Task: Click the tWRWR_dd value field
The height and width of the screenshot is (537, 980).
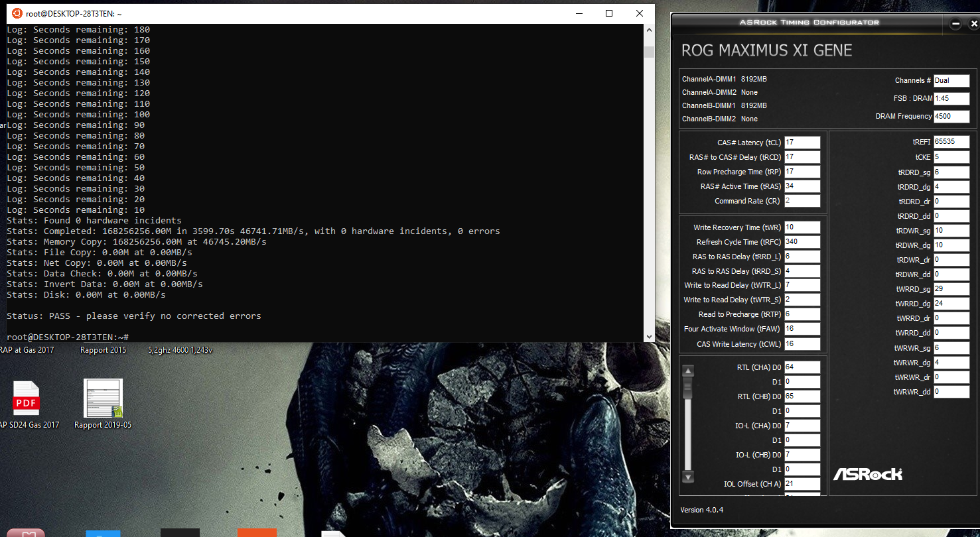Action: click(x=951, y=392)
